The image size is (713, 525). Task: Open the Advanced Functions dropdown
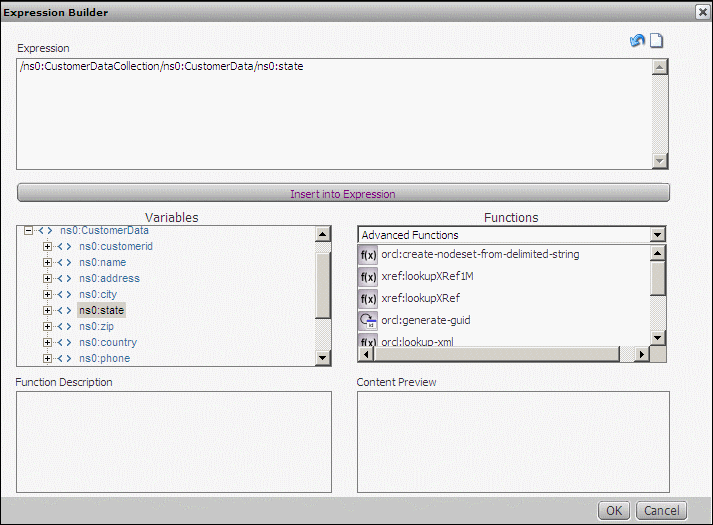657,235
